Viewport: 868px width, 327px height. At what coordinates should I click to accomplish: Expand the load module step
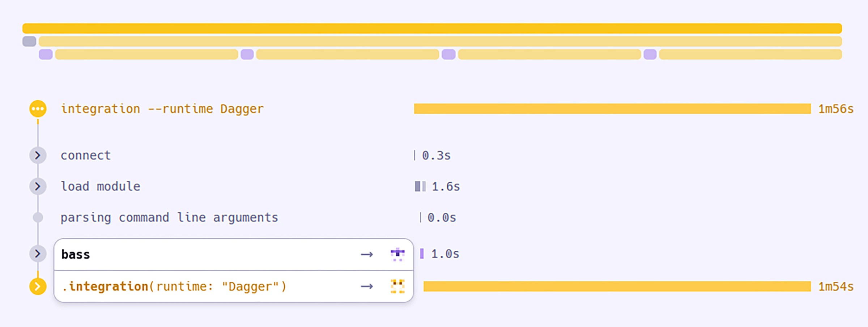point(38,186)
